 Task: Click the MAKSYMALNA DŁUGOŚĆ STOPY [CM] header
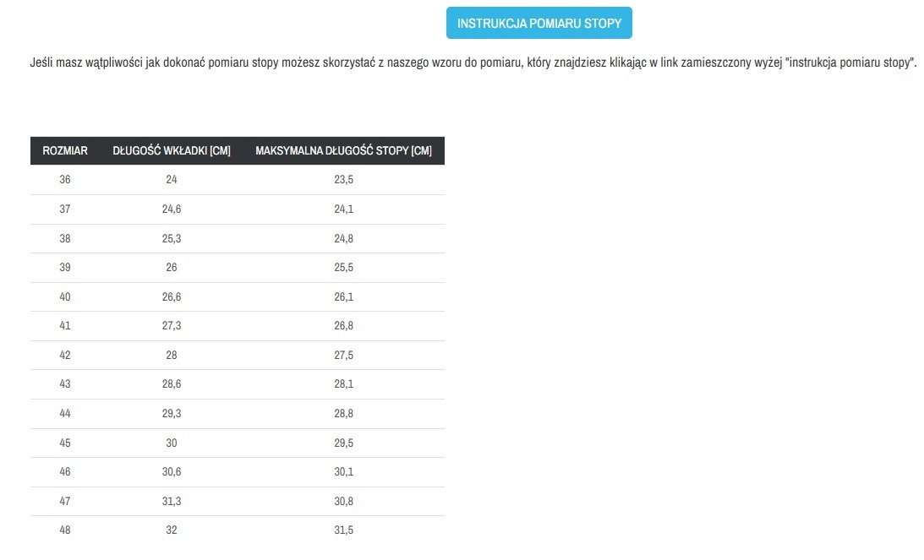tap(343, 151)
